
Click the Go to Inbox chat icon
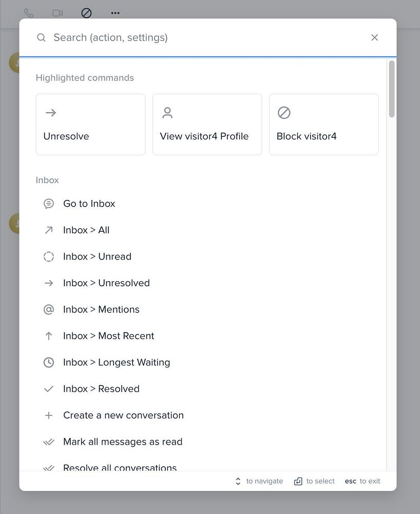pyautogui.click(x=49, y=204)
